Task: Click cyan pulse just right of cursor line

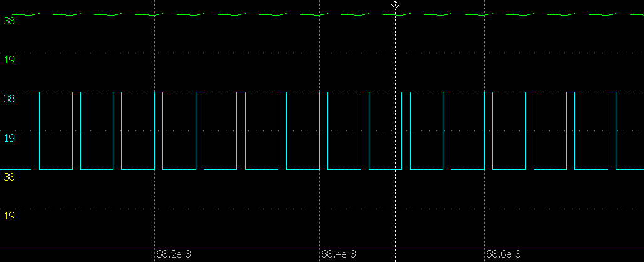Action: (x=406, y=92)
